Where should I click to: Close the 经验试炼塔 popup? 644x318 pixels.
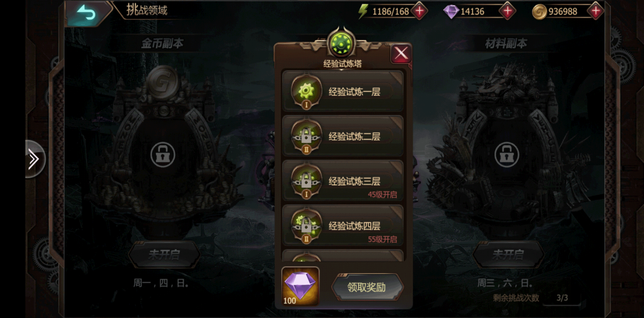tap(401, 54)
